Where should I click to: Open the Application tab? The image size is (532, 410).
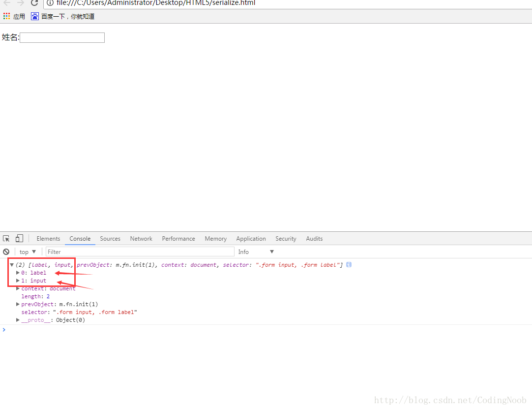click(251, 239)
